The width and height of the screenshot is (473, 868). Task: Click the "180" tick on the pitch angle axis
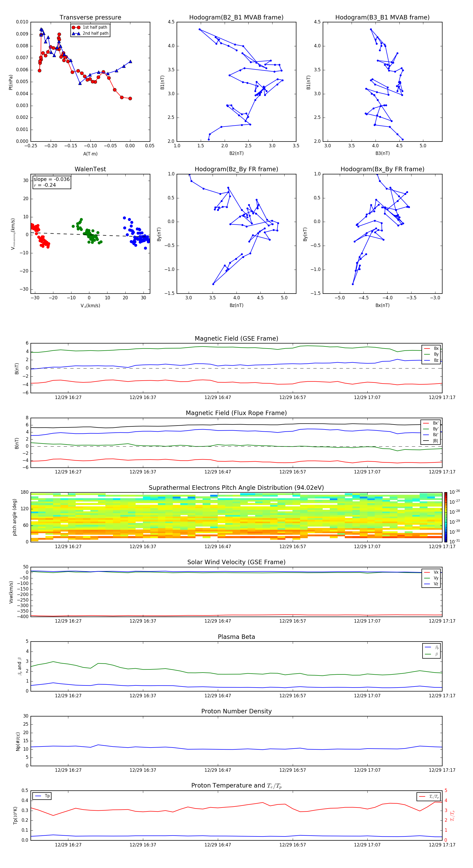25,492
